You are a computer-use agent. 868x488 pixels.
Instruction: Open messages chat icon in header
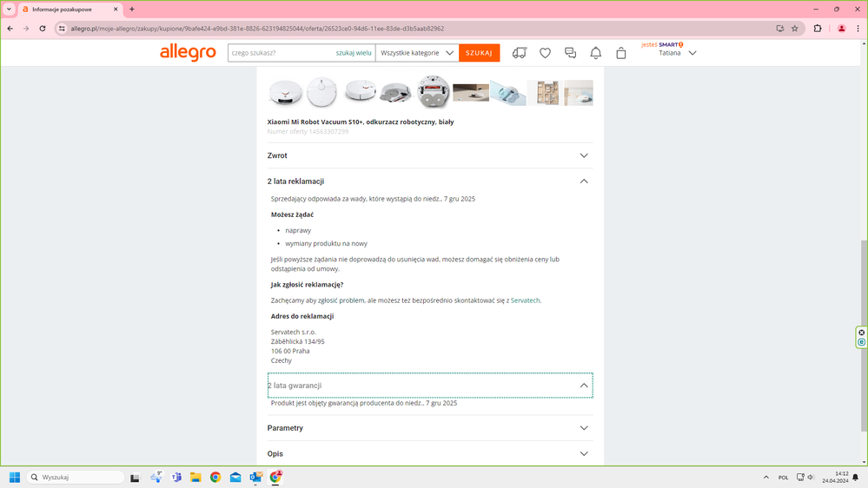[570, 53]
